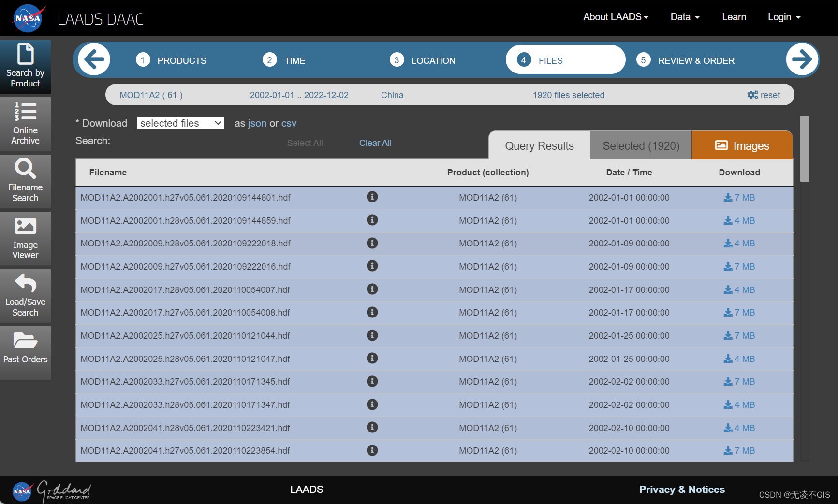This screenshot has width=838, height=504.
Task: Download 4 MB file MOD11A2.A2002041.h28v05
Action: click(739, 428)
